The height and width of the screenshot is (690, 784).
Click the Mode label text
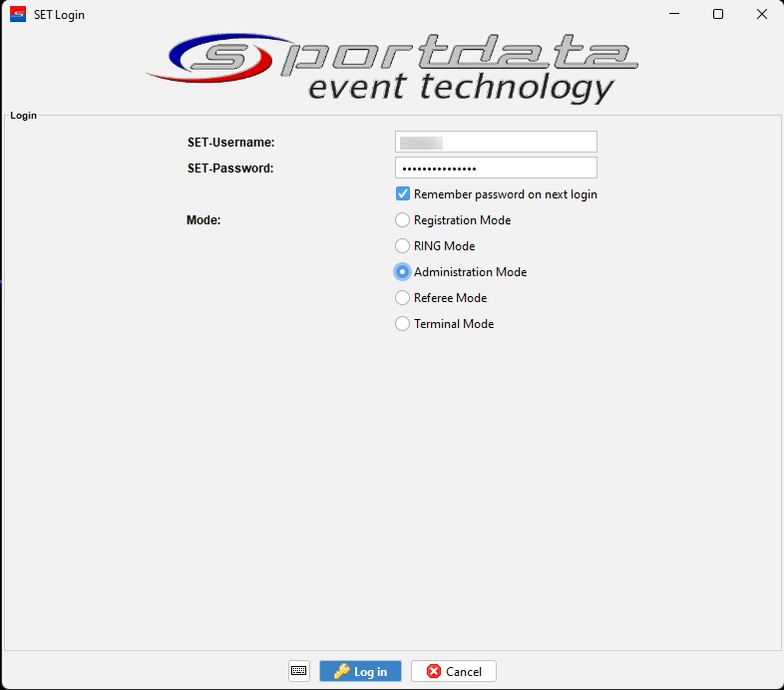point(203,220)
